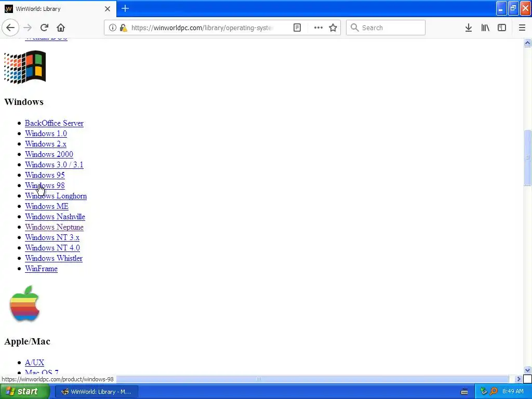Viewport: 532px width, 399px height.
Task: Click the padlock warning security icon
Action: tap(124, 28)
